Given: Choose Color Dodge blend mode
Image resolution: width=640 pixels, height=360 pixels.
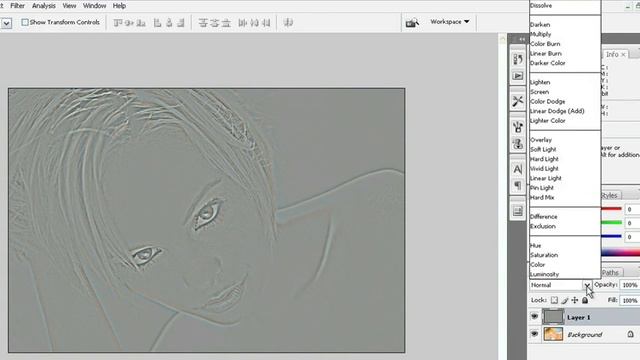Looking at the screenshot, I should [547, 101].
